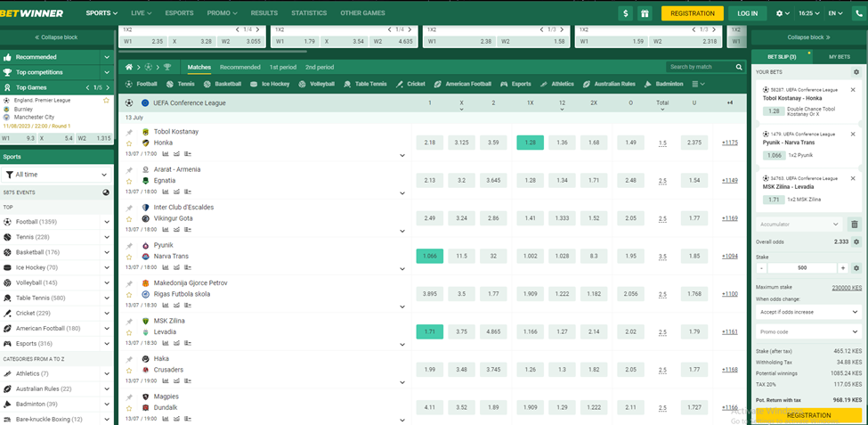Open the SPORTS top menu
The width and height of the screenshot is (868, 425).
101,12
